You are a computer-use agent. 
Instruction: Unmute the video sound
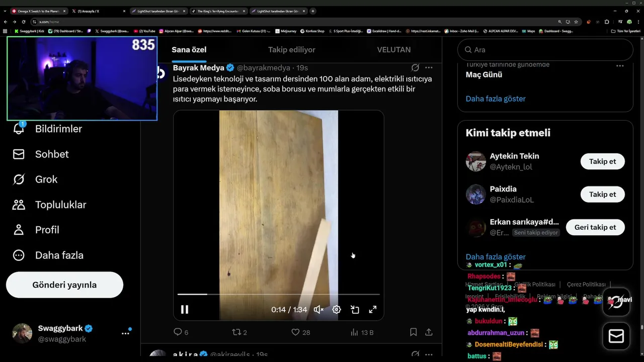(x=318, y=310)
